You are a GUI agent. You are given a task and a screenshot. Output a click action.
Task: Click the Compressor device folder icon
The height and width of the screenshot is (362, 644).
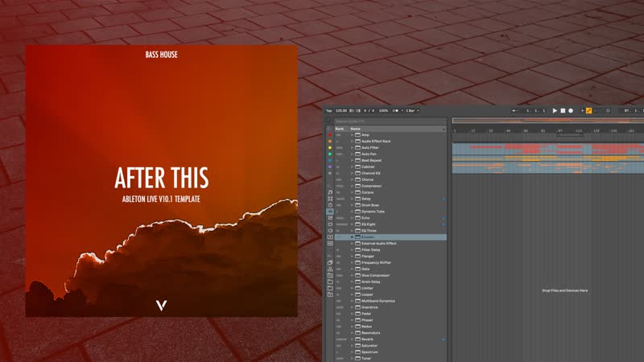(357, 186)
